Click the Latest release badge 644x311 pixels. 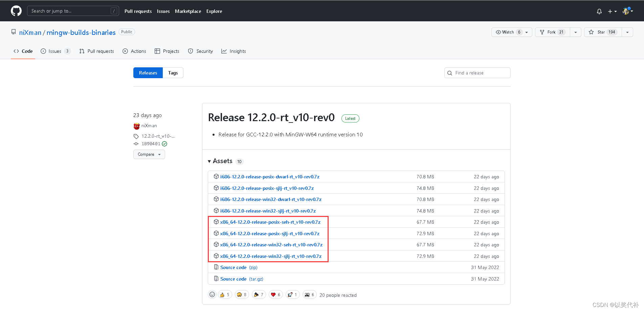click(x=350, y=118)
